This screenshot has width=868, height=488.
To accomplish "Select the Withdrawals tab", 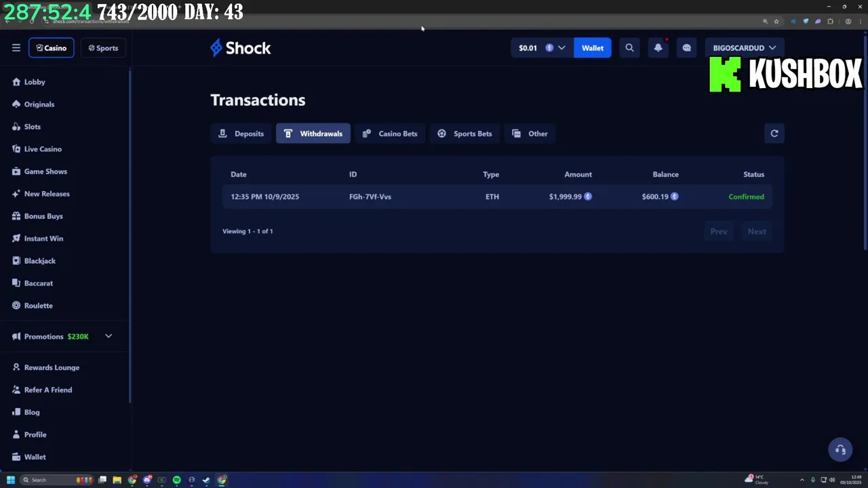I will click(x=313, y=134).
